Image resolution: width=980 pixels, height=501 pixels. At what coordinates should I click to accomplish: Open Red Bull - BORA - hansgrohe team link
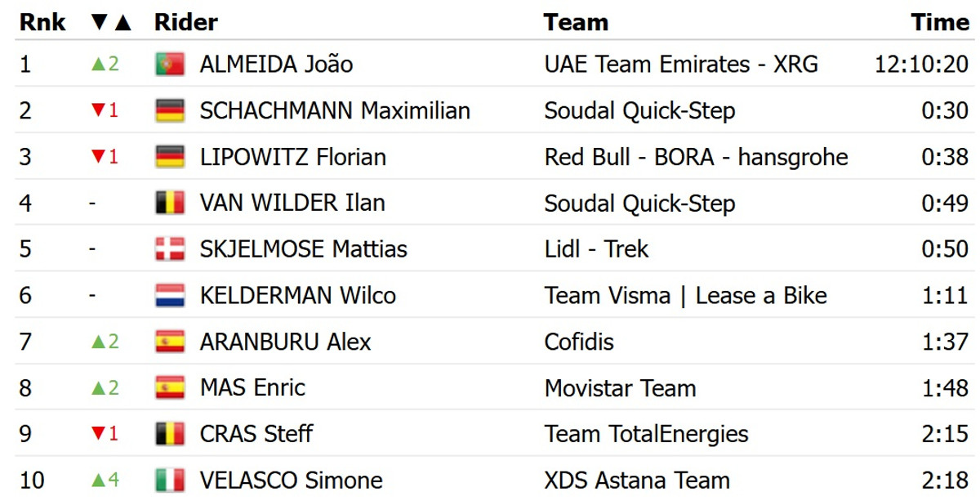click(696, 157)
